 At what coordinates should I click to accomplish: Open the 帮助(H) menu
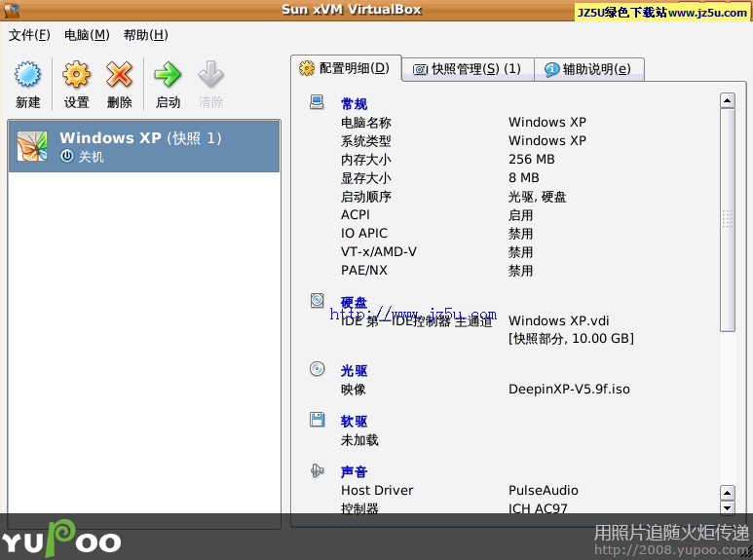pyautogui.click(x=145, y=35)
